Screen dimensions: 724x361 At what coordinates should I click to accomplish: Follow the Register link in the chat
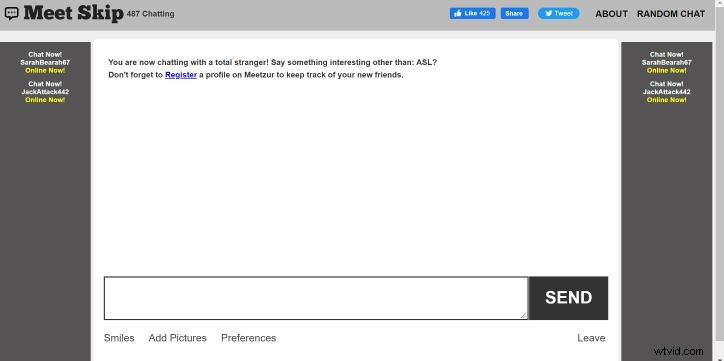click(x=181, y=75)
